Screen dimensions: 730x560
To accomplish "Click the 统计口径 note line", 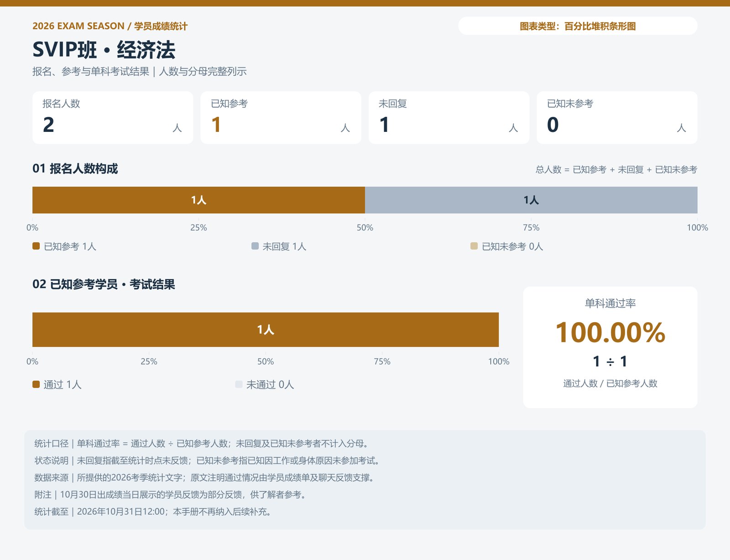I will [203, 444].
